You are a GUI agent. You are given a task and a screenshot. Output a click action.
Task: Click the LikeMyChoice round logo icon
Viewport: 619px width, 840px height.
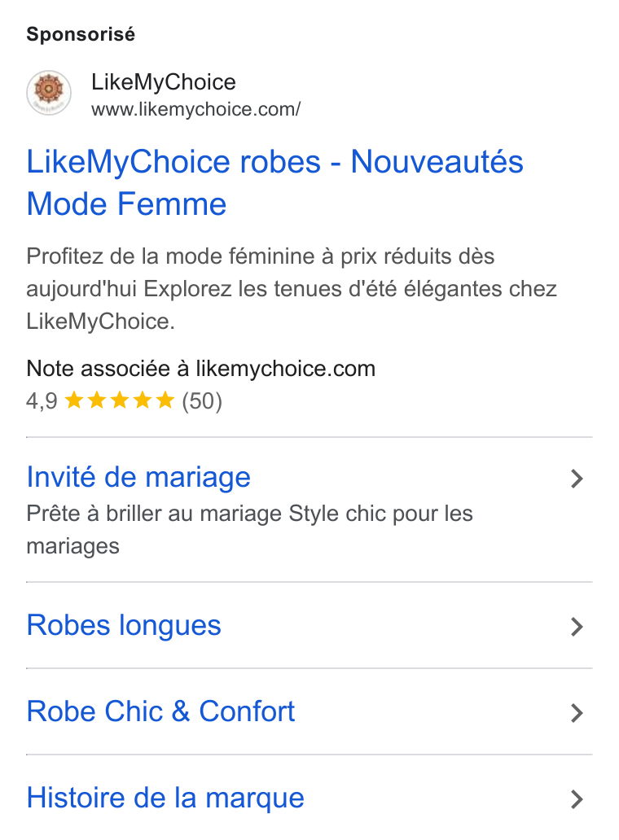(x=49, y=93)
